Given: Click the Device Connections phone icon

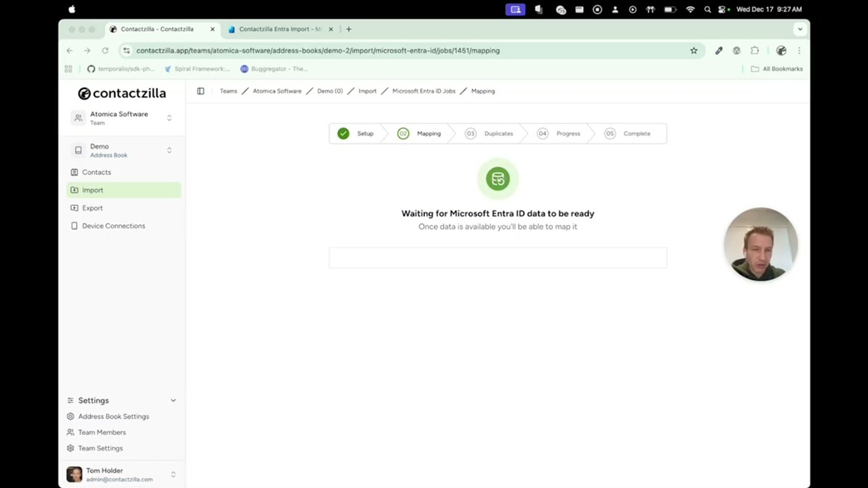Looking at the screenshot, I should 74,226.
